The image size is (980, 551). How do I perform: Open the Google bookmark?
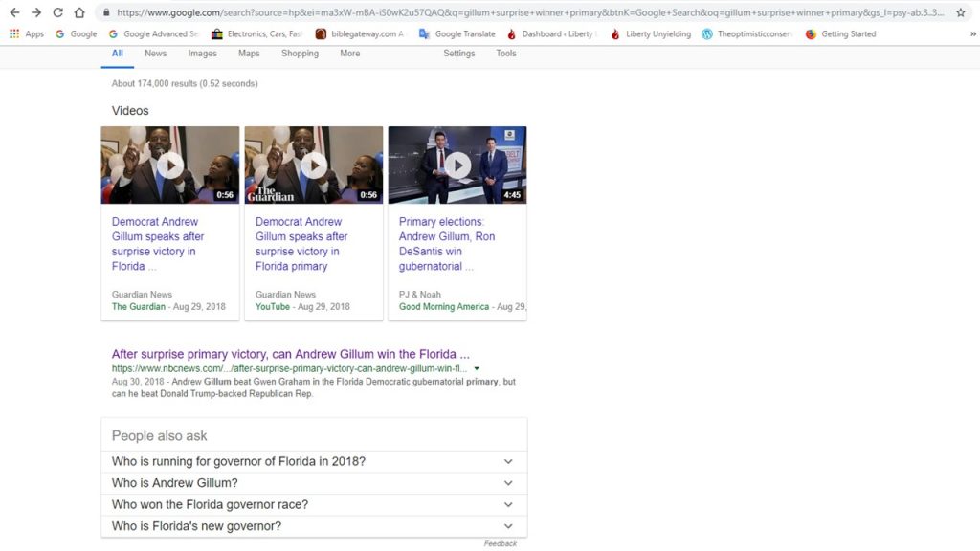(x=76, y=33)
